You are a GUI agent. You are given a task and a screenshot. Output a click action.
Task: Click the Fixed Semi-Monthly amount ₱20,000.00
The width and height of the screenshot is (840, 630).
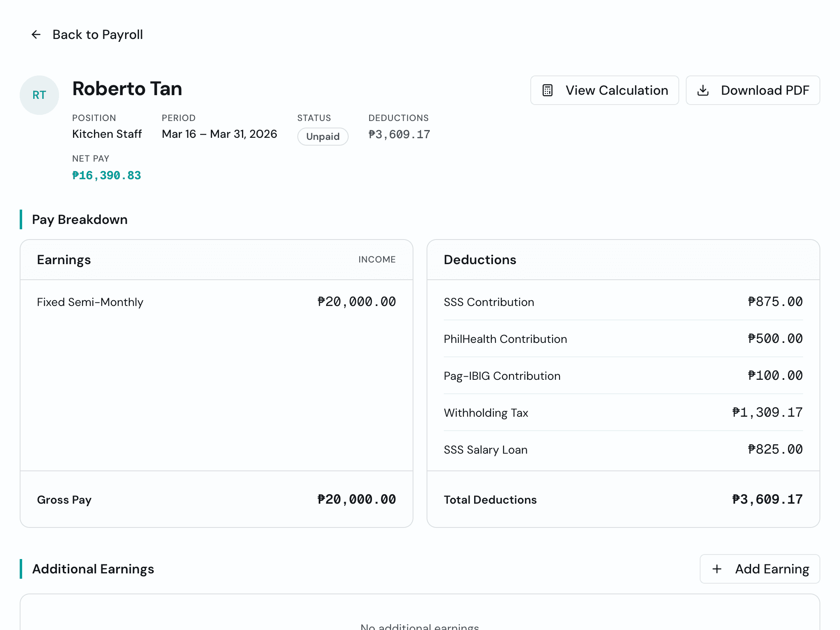(357, 302)
